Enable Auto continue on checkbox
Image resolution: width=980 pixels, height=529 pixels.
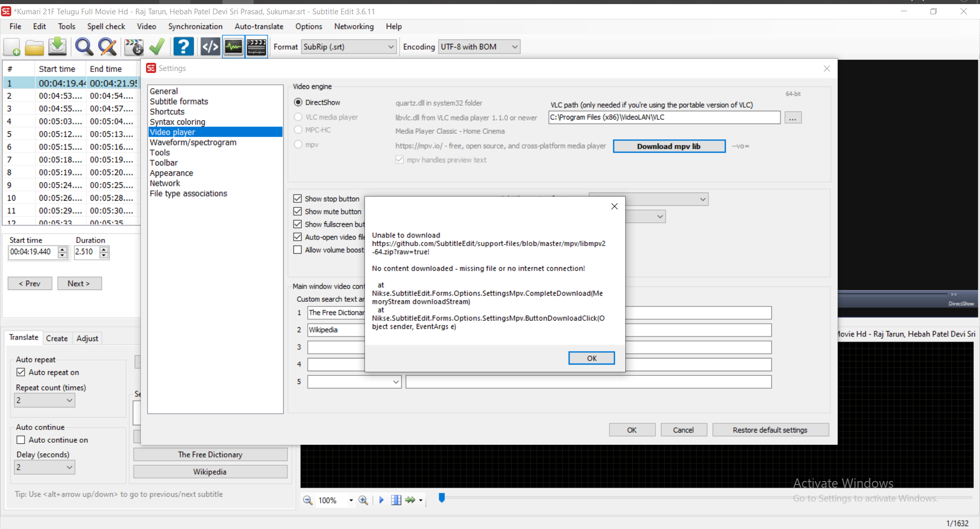21,439
